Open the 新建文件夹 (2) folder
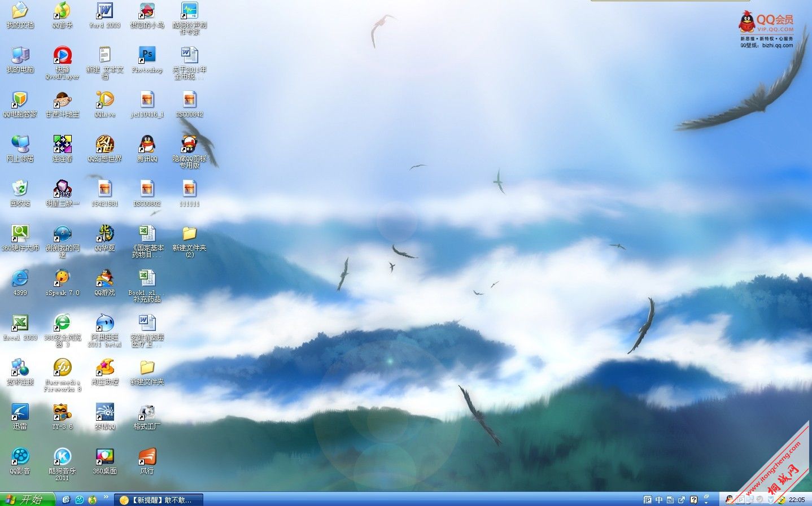The image size is (812, 506). coord(189,234)
